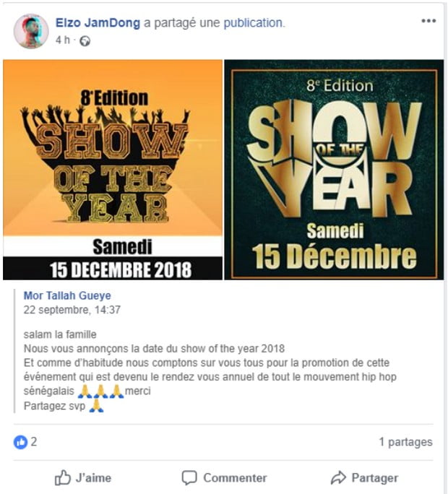Screen dimensions: 448x494
Task: Open the three-dot post options menu
Action: [428, 21]
